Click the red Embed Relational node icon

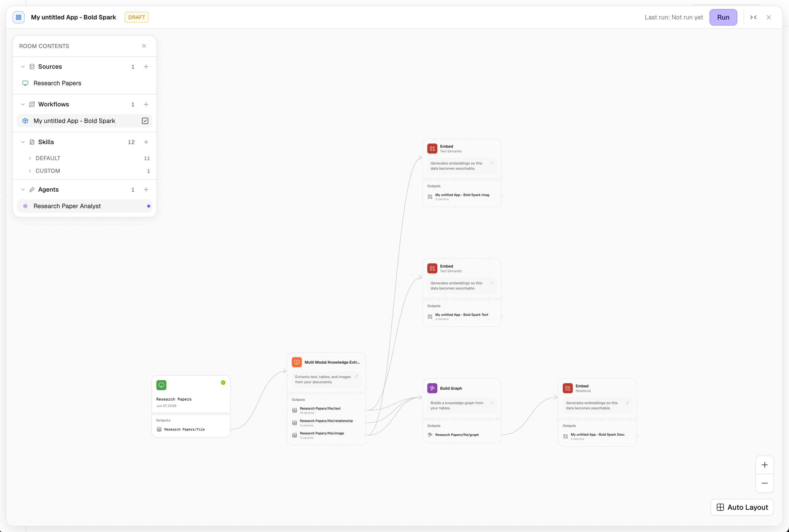[567, 388]
